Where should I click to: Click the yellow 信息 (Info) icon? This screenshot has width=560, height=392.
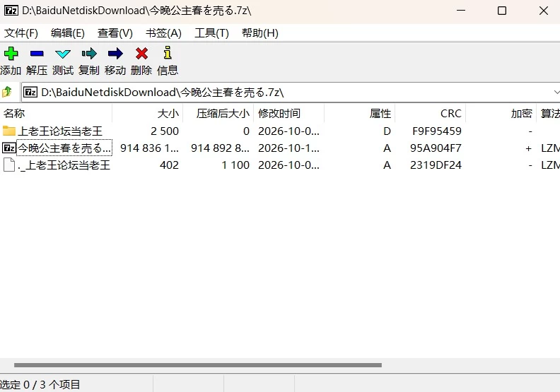click(x=168, y=52)
